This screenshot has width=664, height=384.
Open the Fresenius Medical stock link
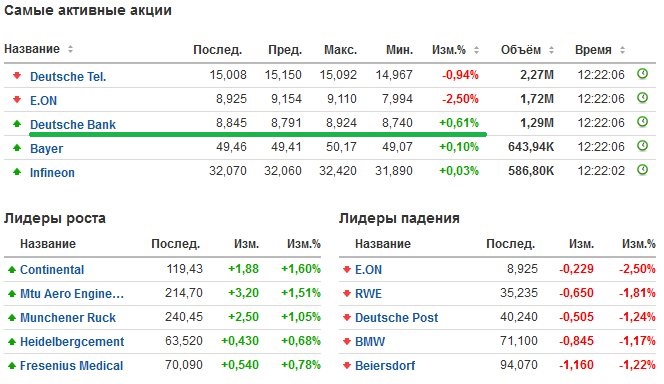(72, 365)
